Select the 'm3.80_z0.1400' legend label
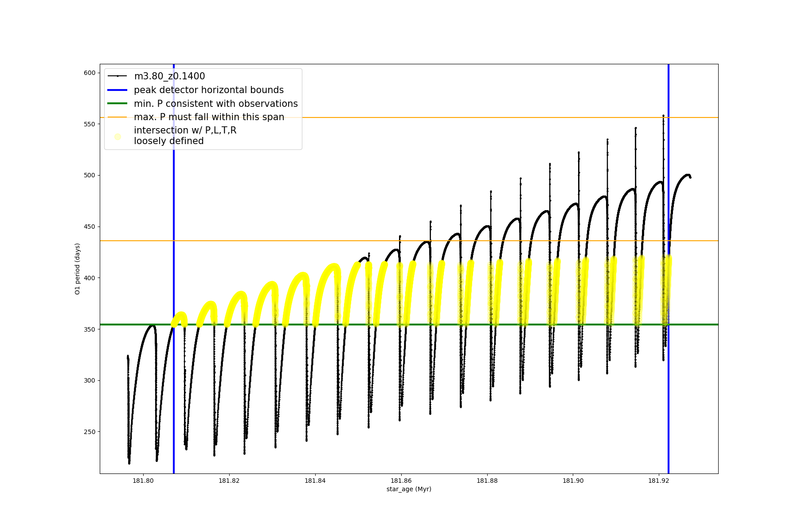The width and height of the screenshot is (798, 532). pyautogui.click(x=169, y=76)
